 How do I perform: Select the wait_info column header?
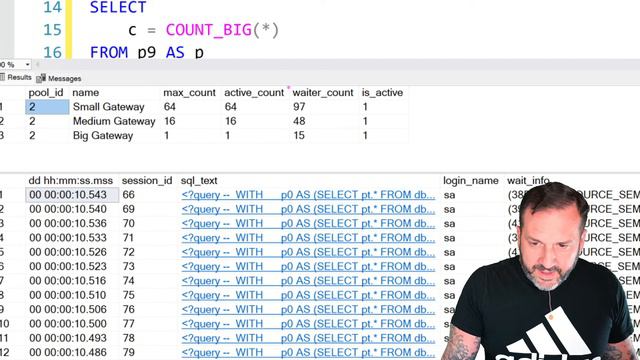tap(528, 180)
